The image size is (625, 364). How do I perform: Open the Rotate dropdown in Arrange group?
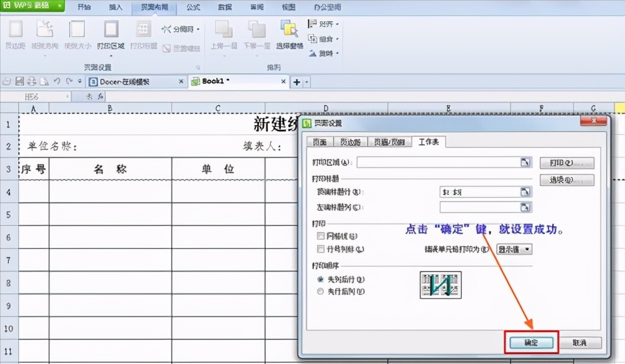coord(323,53)
